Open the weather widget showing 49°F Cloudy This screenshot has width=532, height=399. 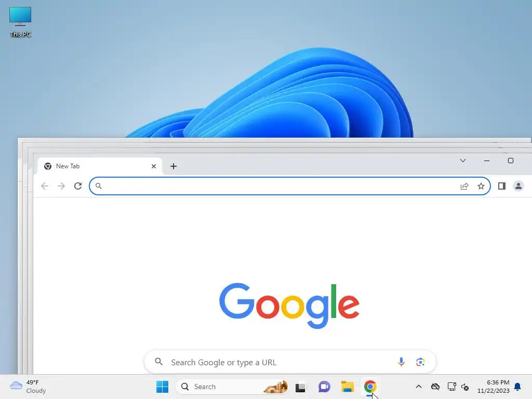coord(28,387)
